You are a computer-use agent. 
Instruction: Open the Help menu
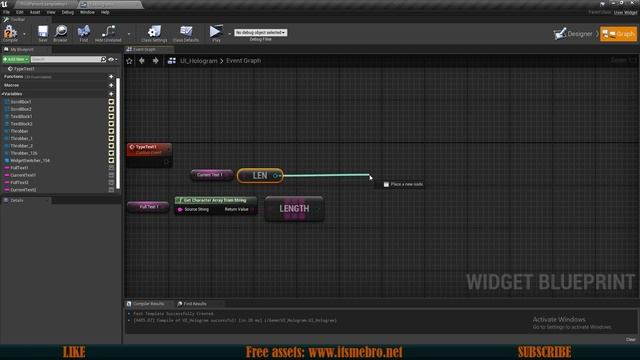[105, 12]
